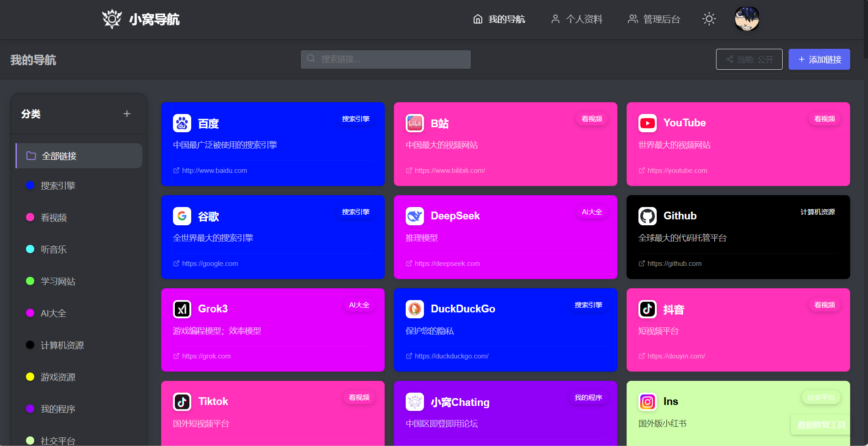The image size is (868, 446).
Task: Go to 我的导航 menu item
Action: [x=499, y=19]
